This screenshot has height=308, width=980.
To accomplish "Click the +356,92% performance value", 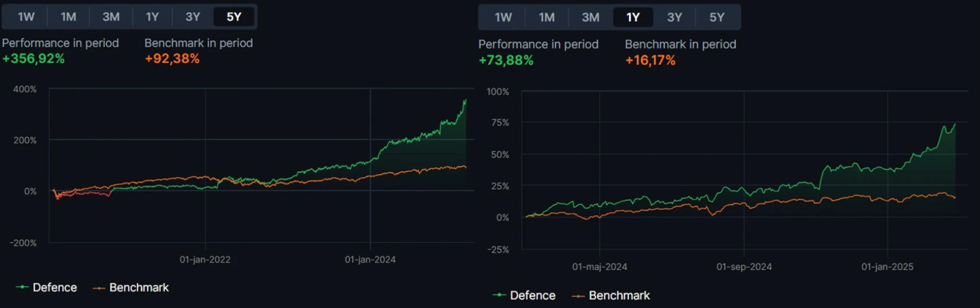I will click(x=34, y=59).
